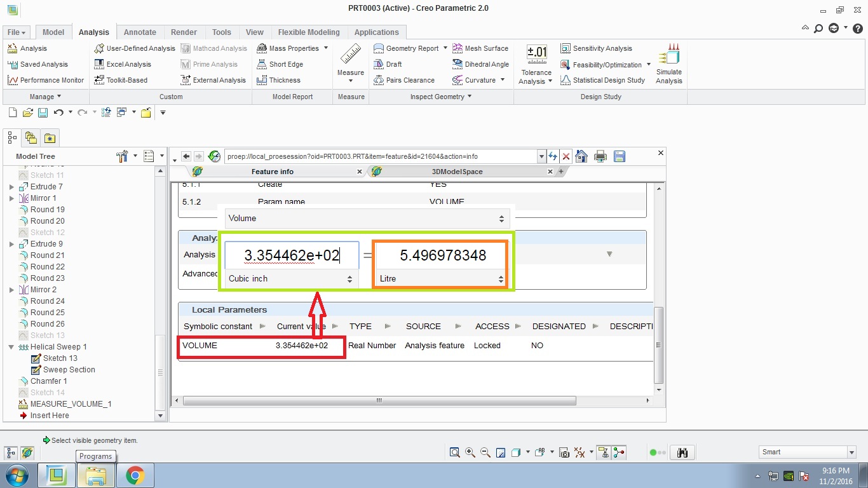Open the Volume quantity dropdown
This screenshot has height=488, width=868.
pos(367,219)
